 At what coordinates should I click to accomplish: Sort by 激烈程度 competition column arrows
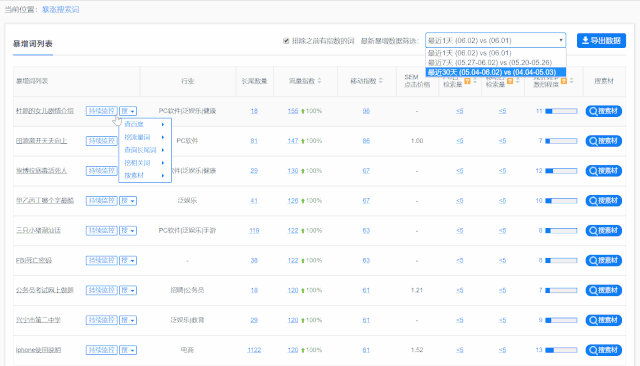(x=571, y=81)
